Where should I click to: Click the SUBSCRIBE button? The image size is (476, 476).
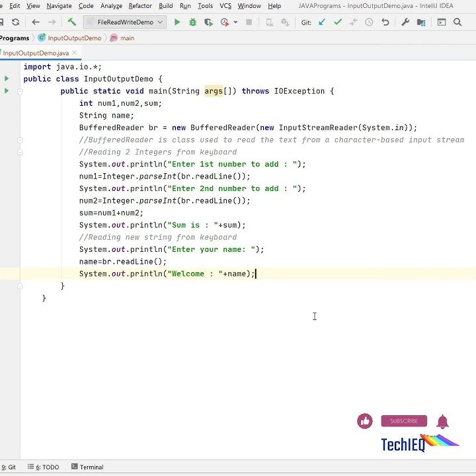[404, 421]
